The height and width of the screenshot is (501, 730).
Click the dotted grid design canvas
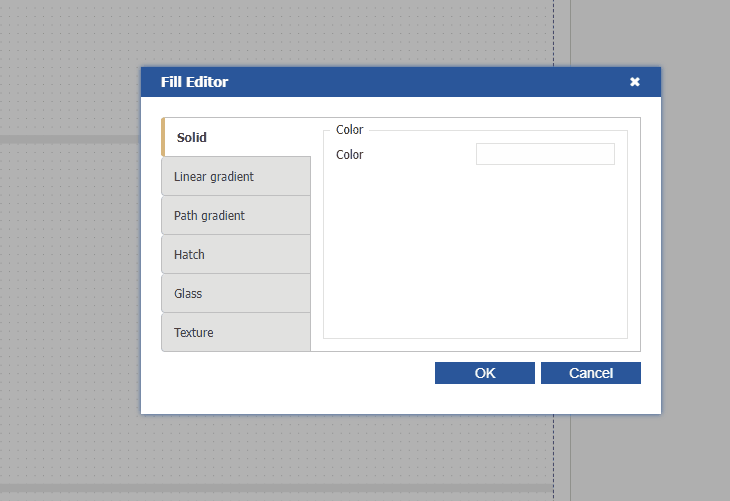point(70,300)
